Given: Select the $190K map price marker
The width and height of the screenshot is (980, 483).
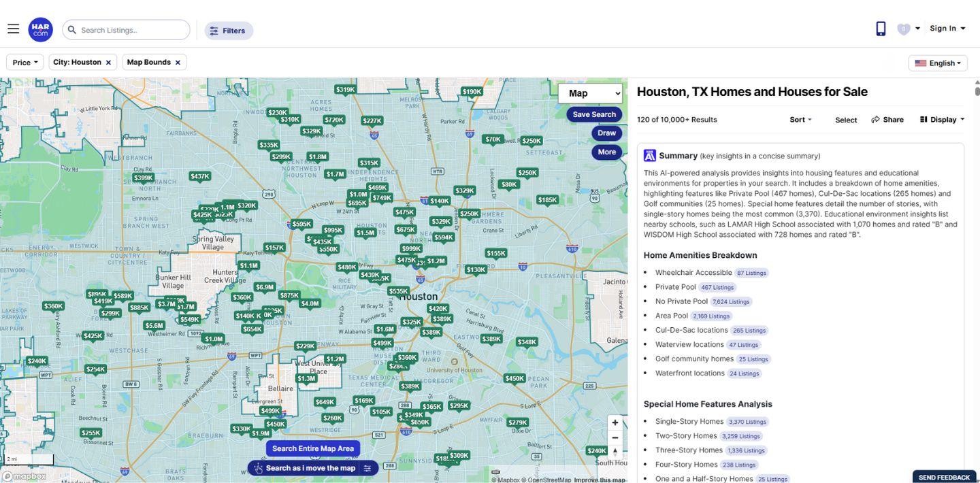Looking at the screenshot, I should [x=472, y=91].
